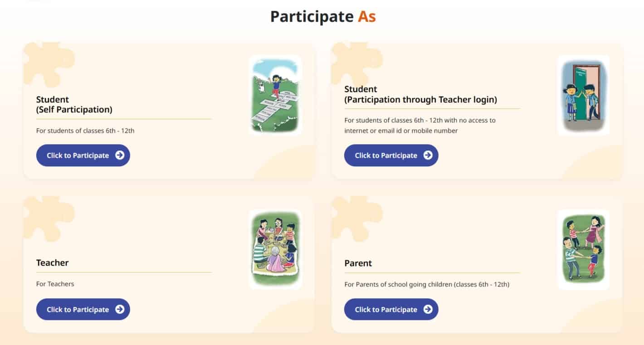The image size is (644, 345).
Task: Select the Parent section heading
Action: pos(358,263)
